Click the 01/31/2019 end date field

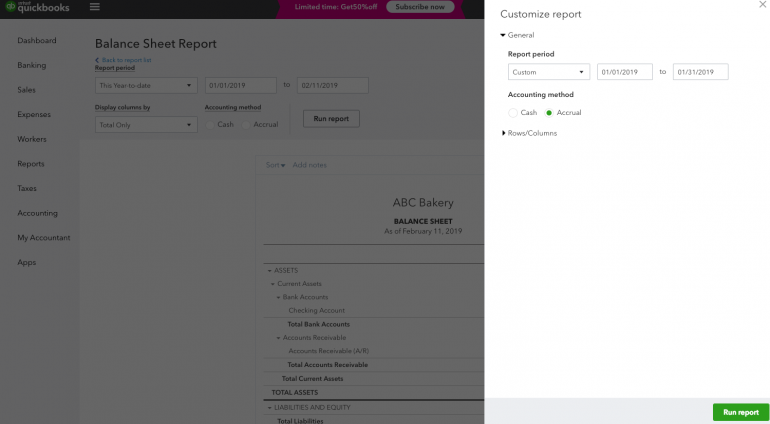click(x=700, y=72)
